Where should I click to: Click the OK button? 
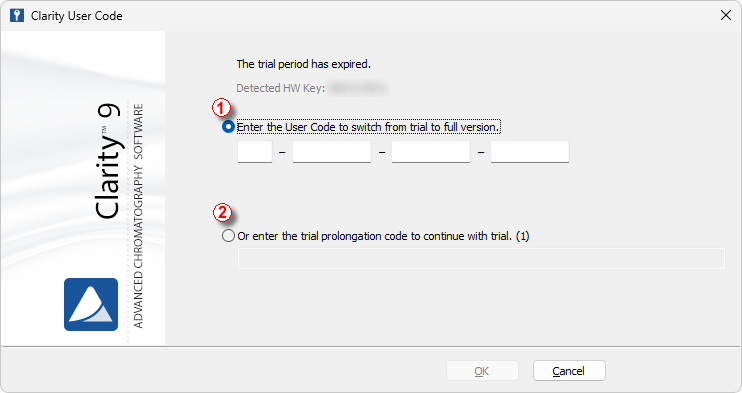(x=482, y=371)
